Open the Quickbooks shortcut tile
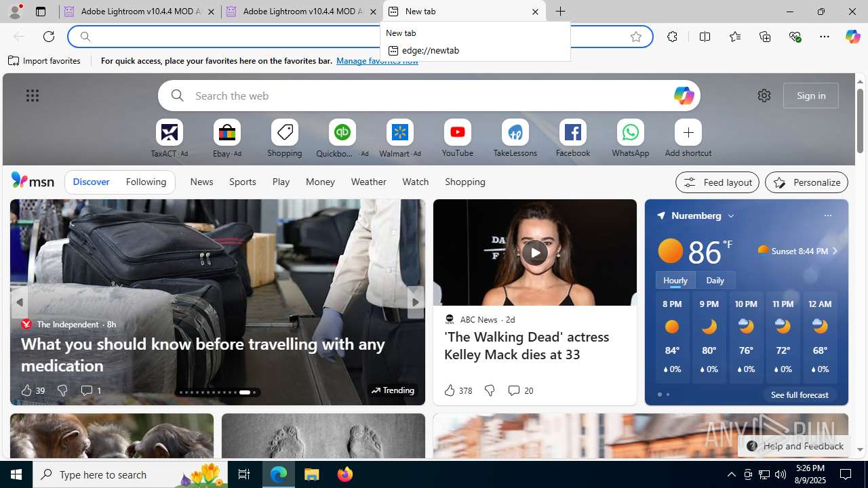The width and height of the screenshot is (868, 488). click(342, 138)
